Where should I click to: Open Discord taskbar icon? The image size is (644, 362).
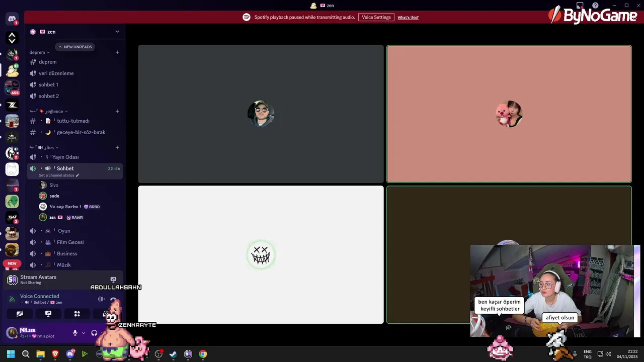point(70,354)
